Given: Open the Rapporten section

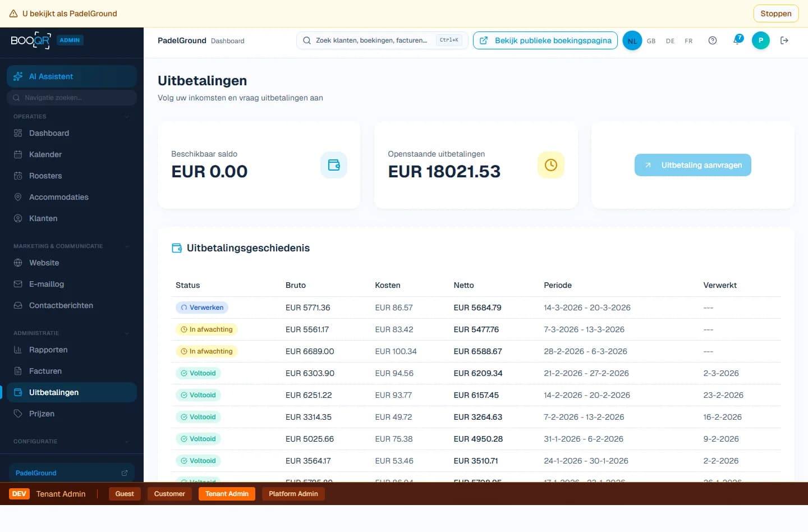Looking at the screenshot, I should 48,350.
